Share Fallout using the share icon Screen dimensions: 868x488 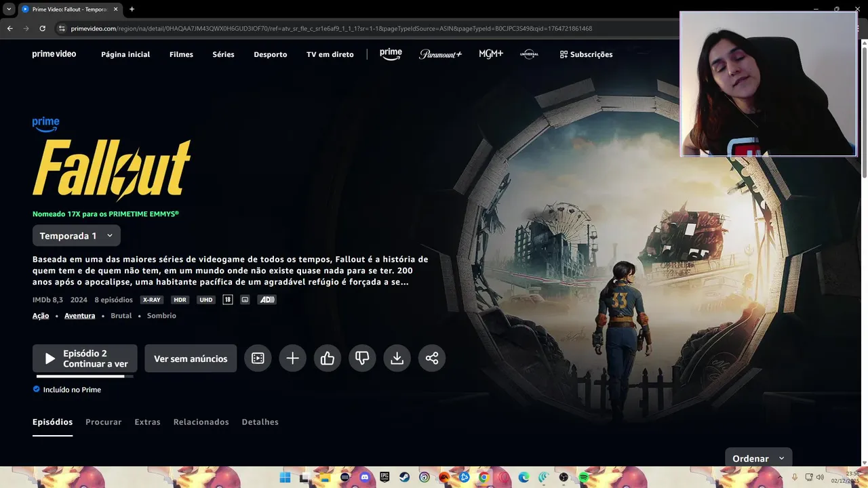(432, 359)
